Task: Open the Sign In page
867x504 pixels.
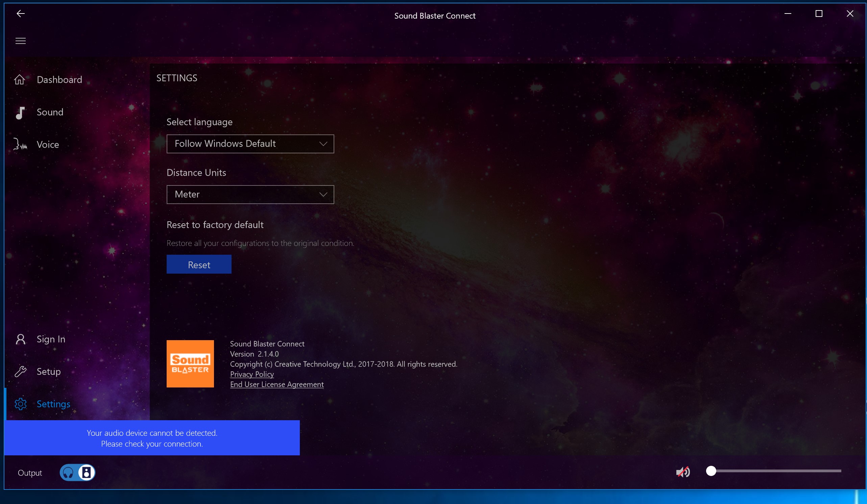Action: (x=78, y=339)
